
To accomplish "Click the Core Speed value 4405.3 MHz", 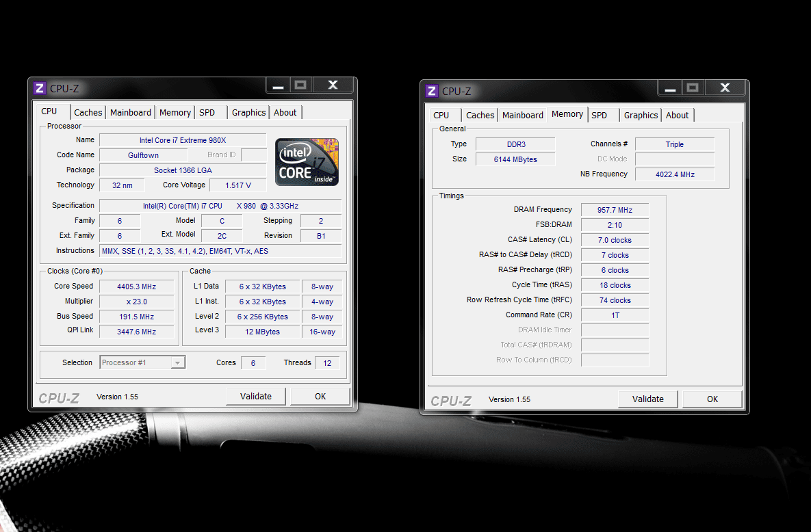I will pos(137,287).
